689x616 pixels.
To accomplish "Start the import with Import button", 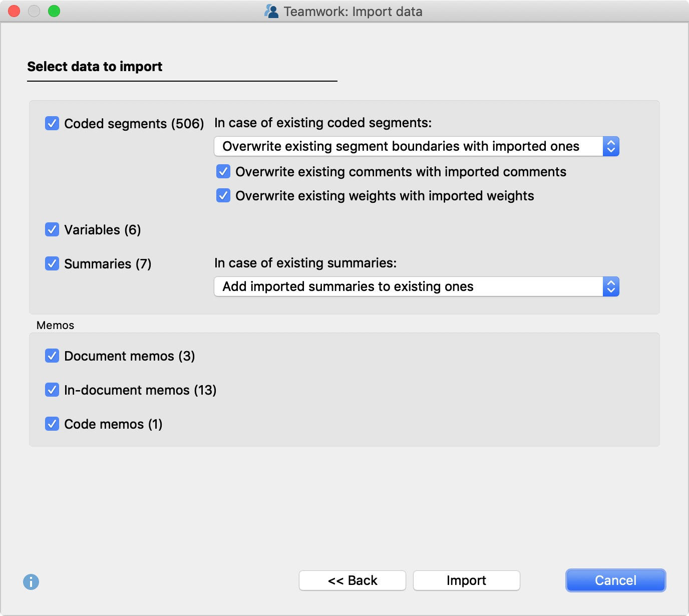I will coord(466,580).
